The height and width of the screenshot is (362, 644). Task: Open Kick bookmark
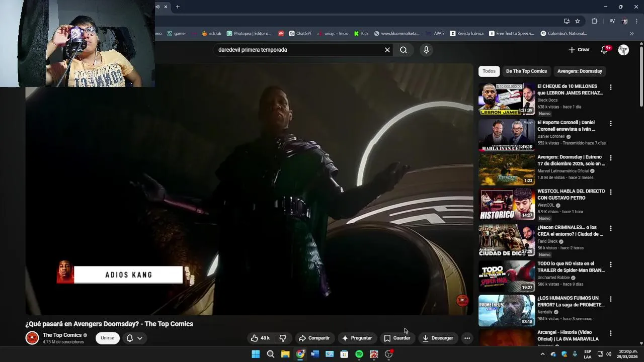[361, 34]
